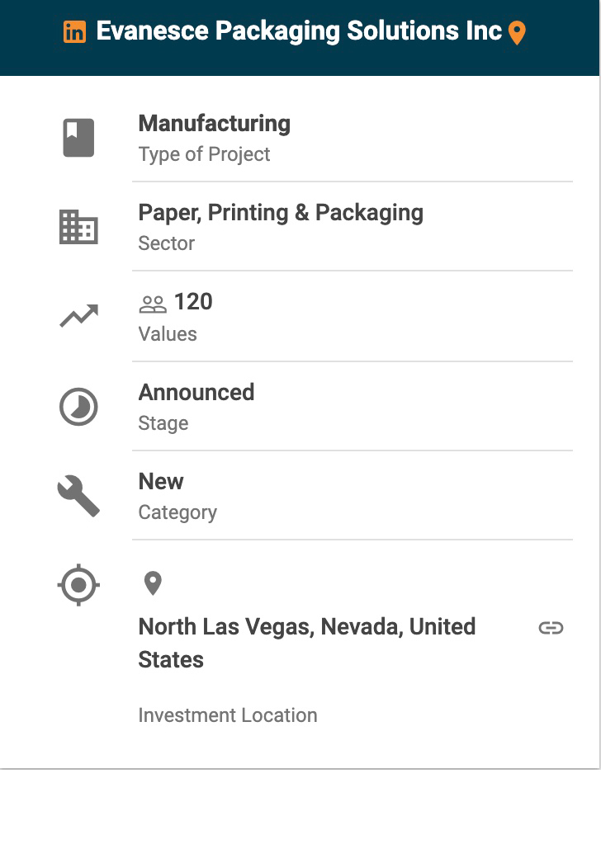This screenshot has width=601, height=868.
Task: Click the crosshair target location icon
Action: (78, 586)
